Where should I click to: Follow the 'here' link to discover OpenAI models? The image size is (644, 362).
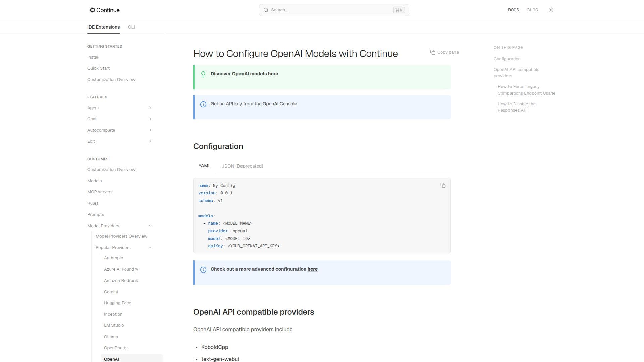coord(273,74)
